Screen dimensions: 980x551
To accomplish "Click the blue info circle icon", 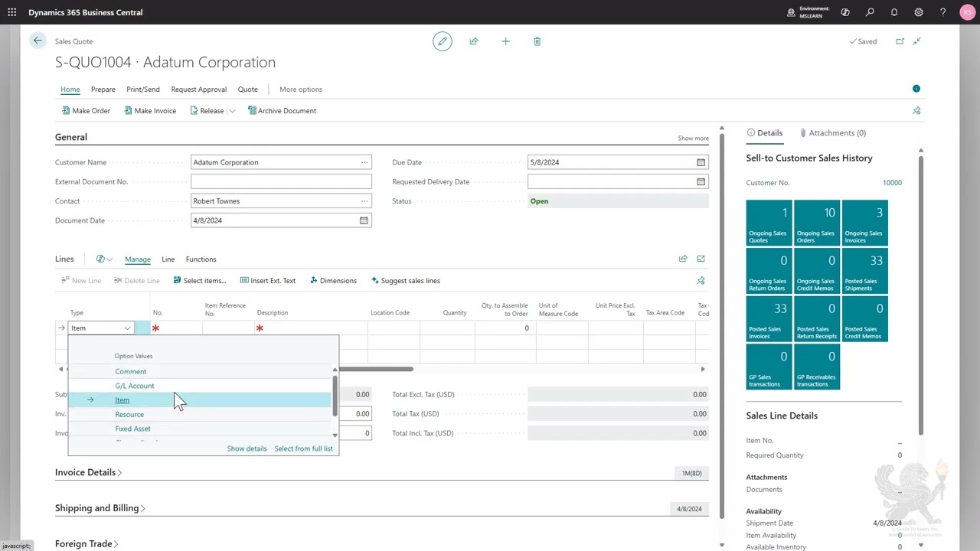I will pos(916,89).
